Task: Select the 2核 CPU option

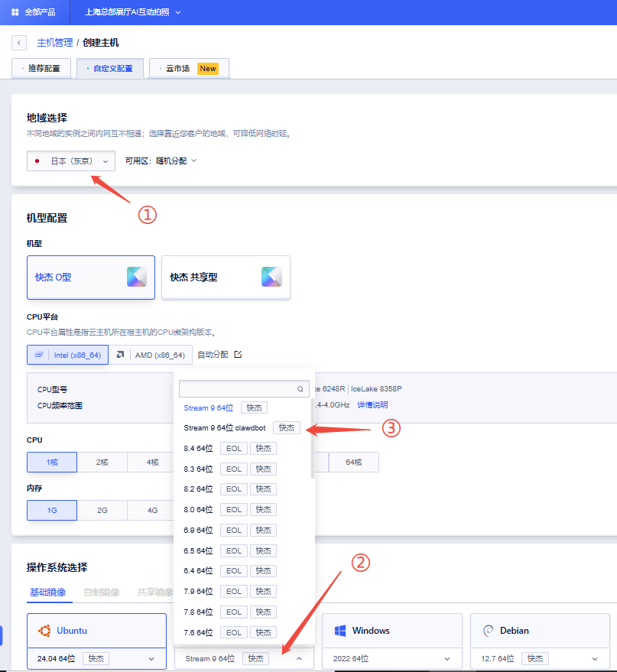Action: click(x=101, y=462)
